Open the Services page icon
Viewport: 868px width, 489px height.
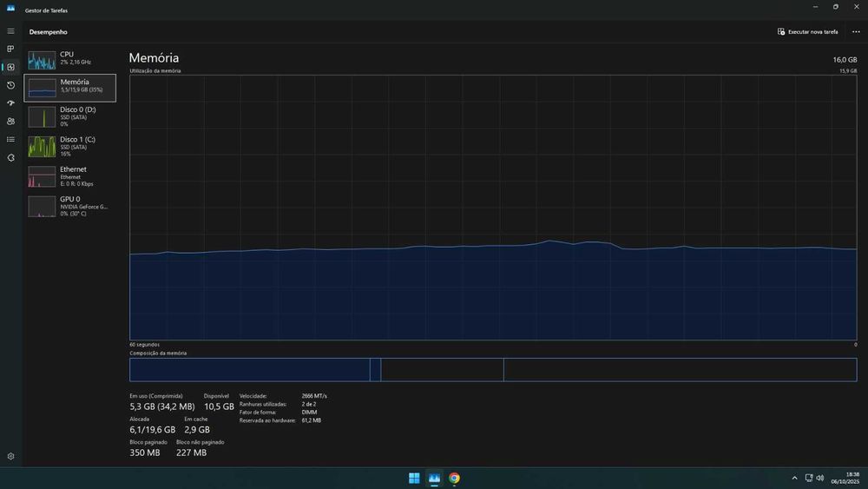(x=10, y=158)
